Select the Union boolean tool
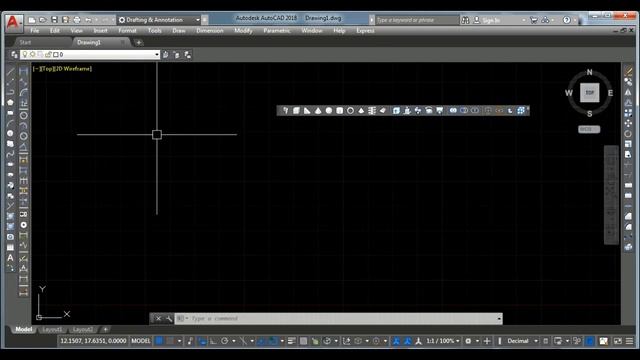The width and height of the screenshot is (640, 360). 453,111
